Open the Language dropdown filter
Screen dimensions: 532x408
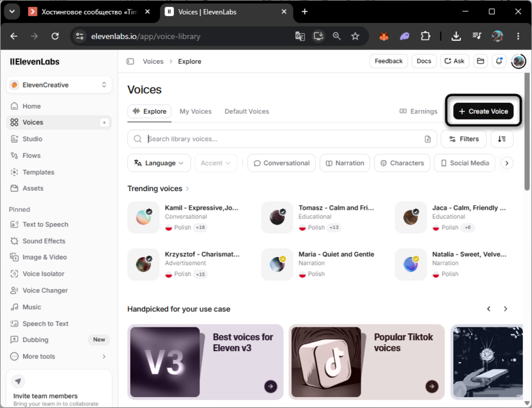coord(159,163)
